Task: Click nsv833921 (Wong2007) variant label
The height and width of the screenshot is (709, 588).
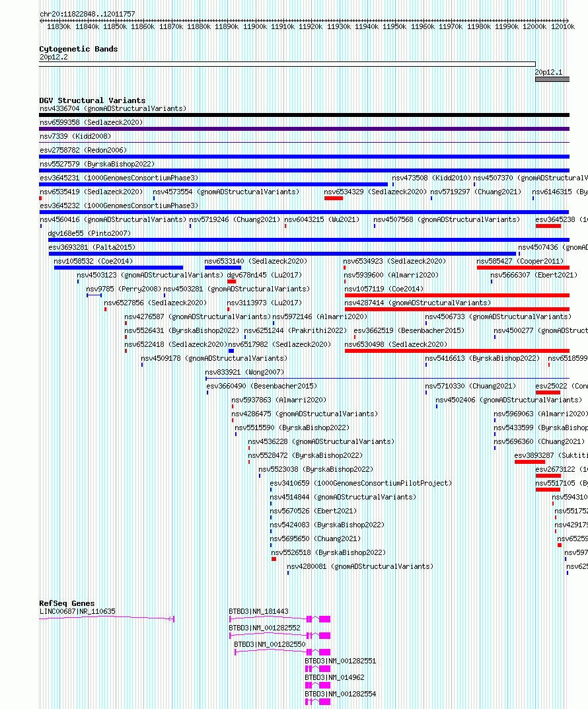Action: 245,372
